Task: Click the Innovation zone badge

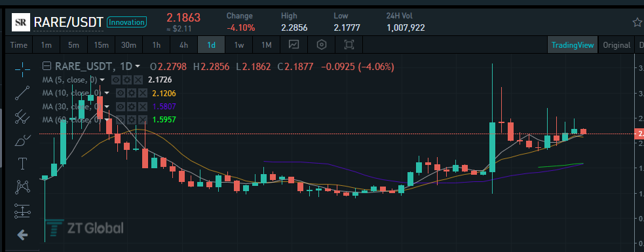Action: pyautogui.click(x=127, y=22)
